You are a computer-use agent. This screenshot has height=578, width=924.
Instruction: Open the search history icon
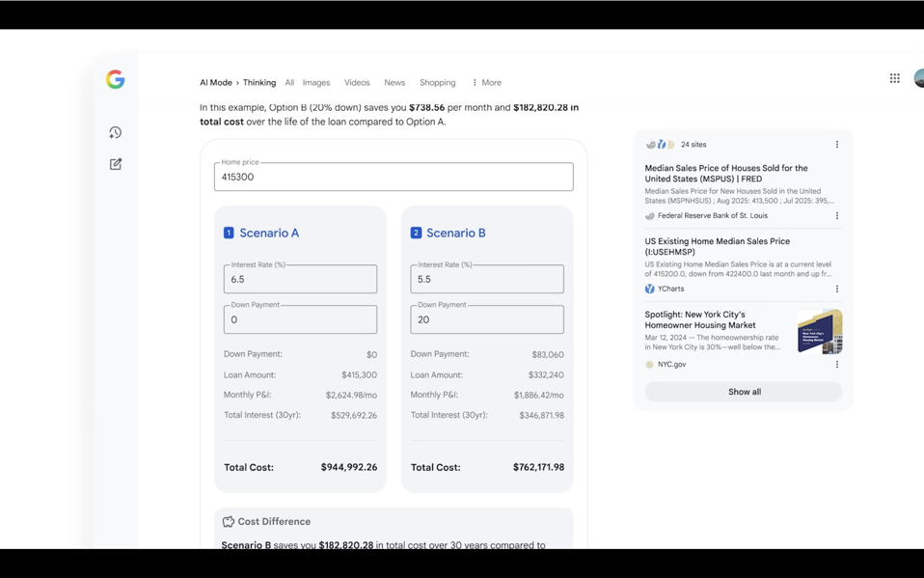(115, 132)
